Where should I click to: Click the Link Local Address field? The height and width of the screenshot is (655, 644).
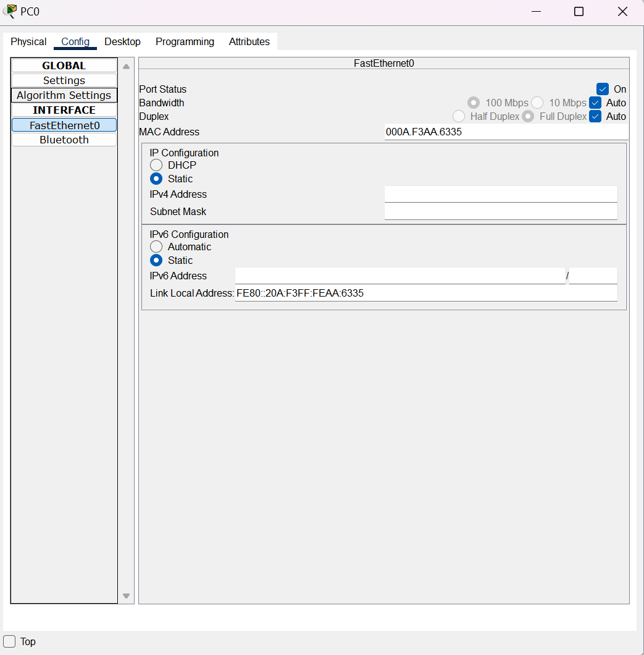click(426, 294)
